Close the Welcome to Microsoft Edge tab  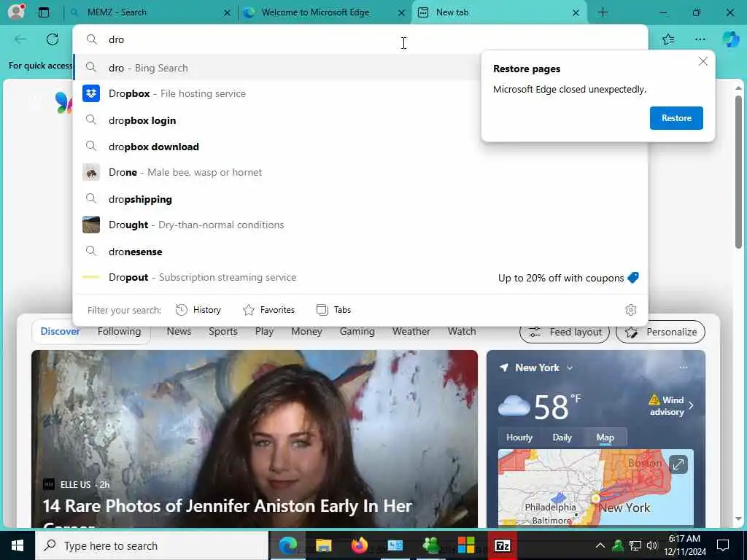click(x=402, y=13)
